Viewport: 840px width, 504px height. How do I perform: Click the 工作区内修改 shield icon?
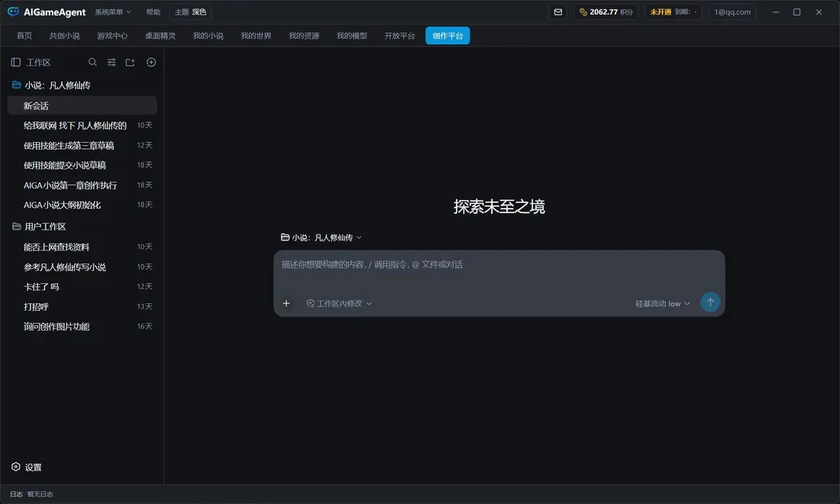(x=310, y=303)
